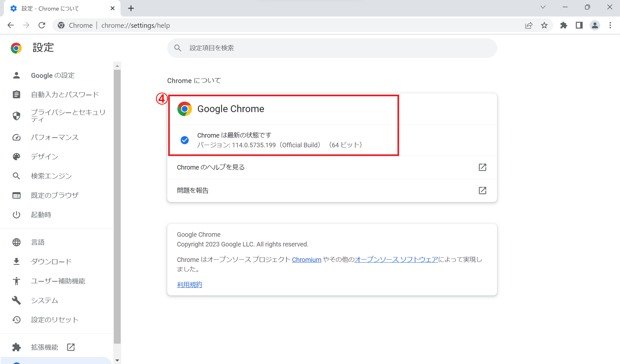This screenshot has width=620, height=364.
Task: Open the tab search chevron dropdown
Action: 543,7
